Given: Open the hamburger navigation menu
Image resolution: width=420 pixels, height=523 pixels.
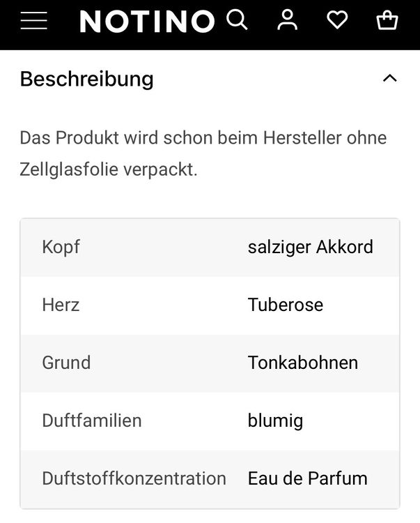Looking at the screenshot, I should tap(33, 21).
